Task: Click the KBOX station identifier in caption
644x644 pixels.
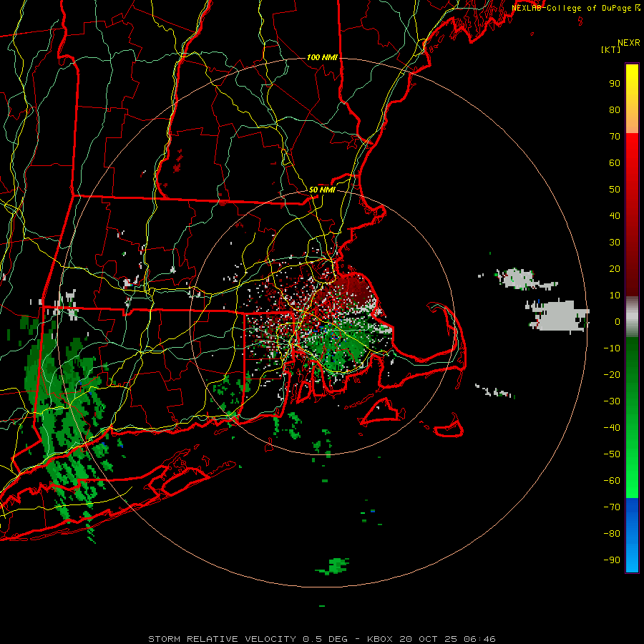Action: [381, 639]
